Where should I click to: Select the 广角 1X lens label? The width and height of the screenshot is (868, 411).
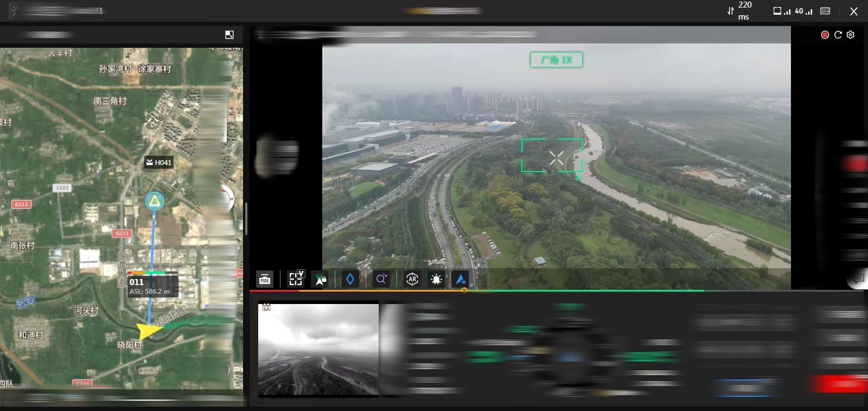click(556, 60)
